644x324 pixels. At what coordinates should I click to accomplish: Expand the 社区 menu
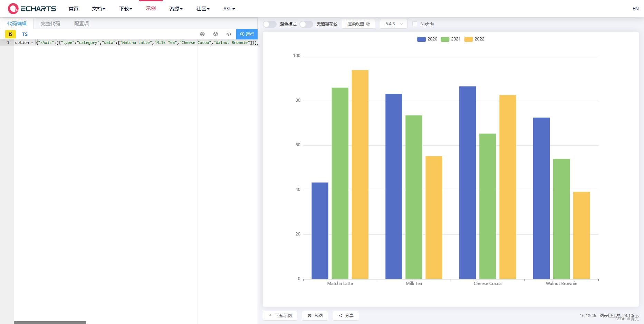coord(203,9)
